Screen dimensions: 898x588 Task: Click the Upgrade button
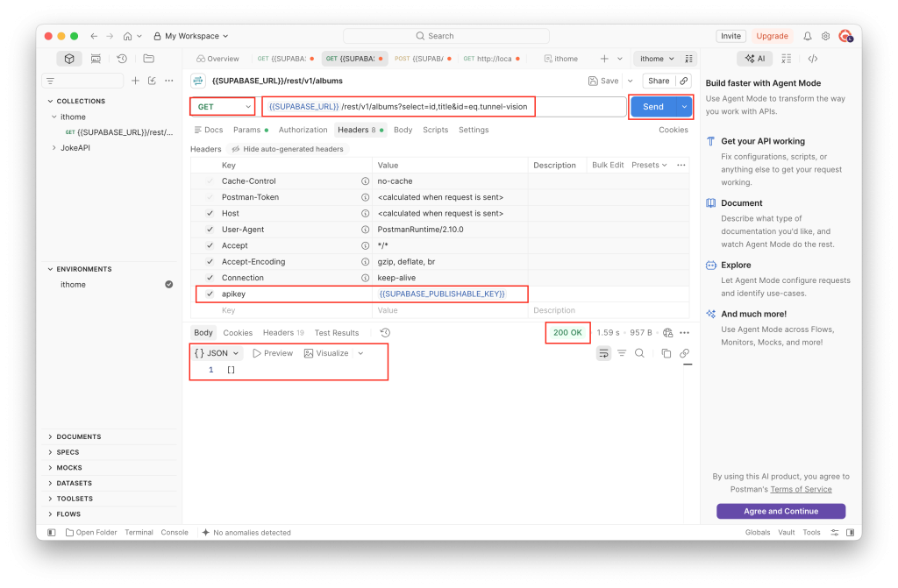(772, 36)
